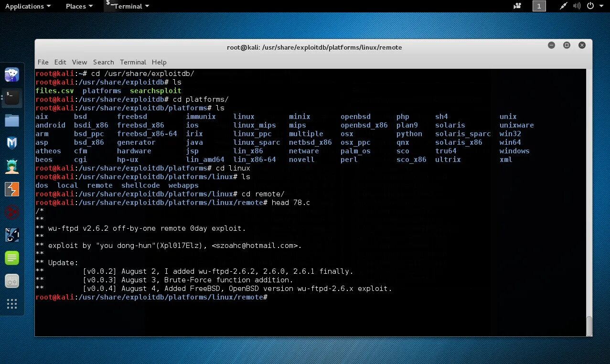The image size is (610, 364).
Task: Click the unixware directory name
Action: [x=517, y=125]
